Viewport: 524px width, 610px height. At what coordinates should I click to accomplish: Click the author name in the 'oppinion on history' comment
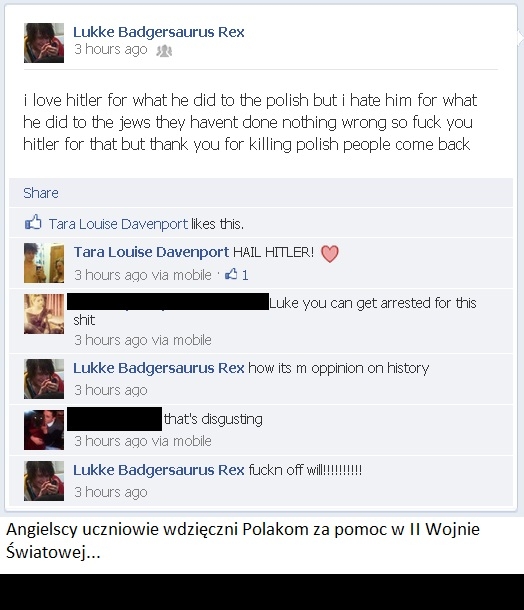(159, 368)
